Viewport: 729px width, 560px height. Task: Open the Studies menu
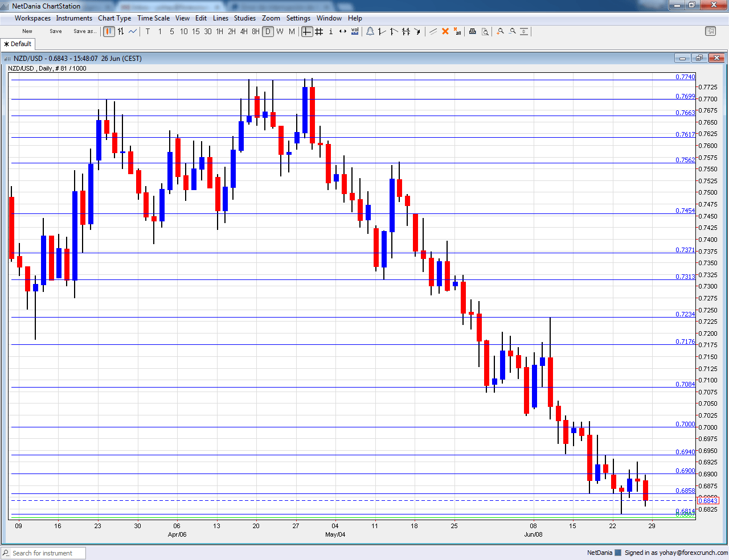[x=245, y=18]
